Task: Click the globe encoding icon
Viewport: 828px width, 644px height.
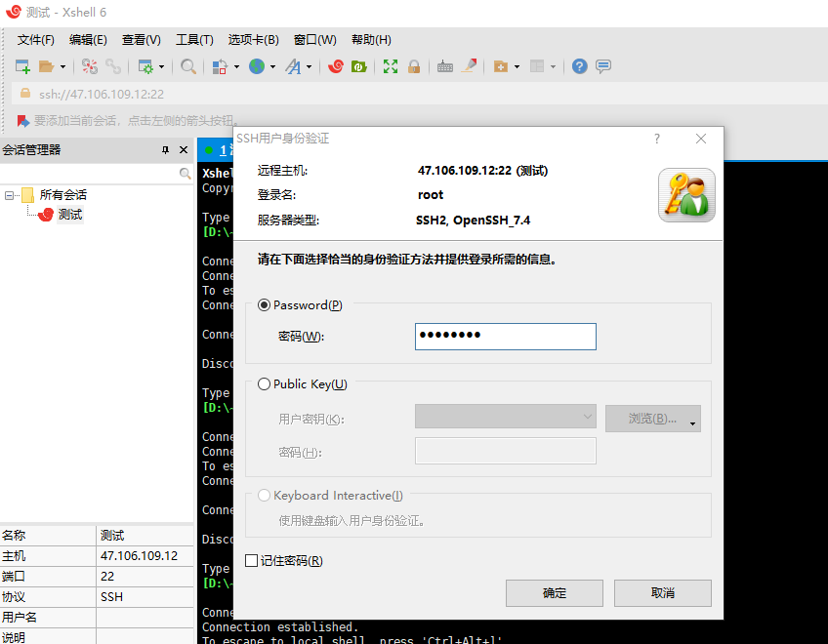Action: tap(257, 66)
